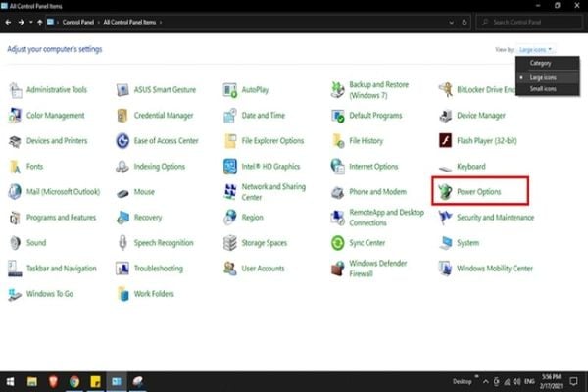Open Taskbar and Navigation link
The height and width of the screenshot is (392, 588).
tap(62, 269)
